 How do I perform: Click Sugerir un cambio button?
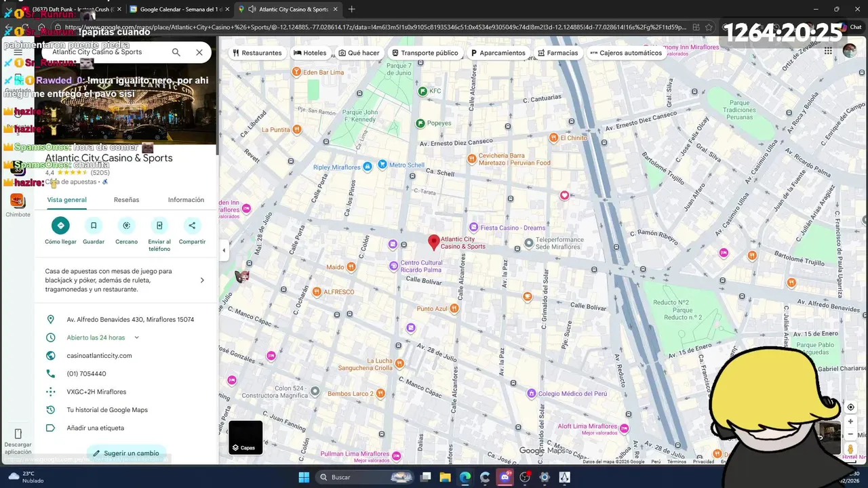126,453
